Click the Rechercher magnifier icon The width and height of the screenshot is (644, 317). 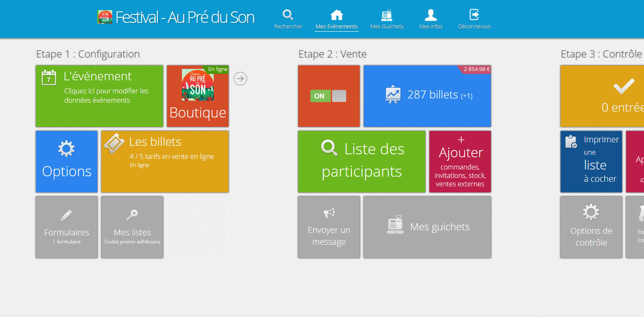tap(288, 15)
